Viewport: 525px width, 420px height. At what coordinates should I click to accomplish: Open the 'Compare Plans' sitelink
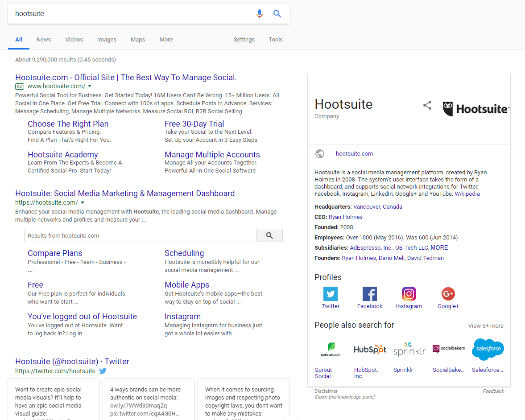(x=55, y=253)
